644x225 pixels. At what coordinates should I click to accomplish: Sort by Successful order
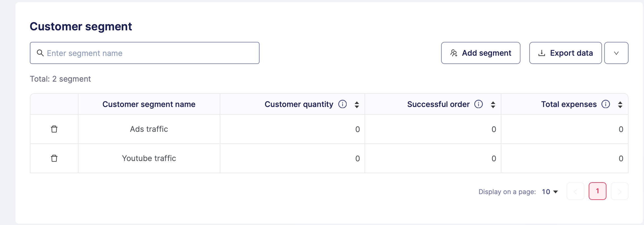493,105
